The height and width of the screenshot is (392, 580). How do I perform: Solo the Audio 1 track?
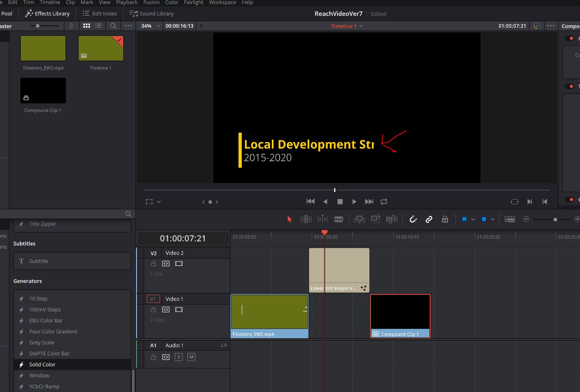coord(178,357)
